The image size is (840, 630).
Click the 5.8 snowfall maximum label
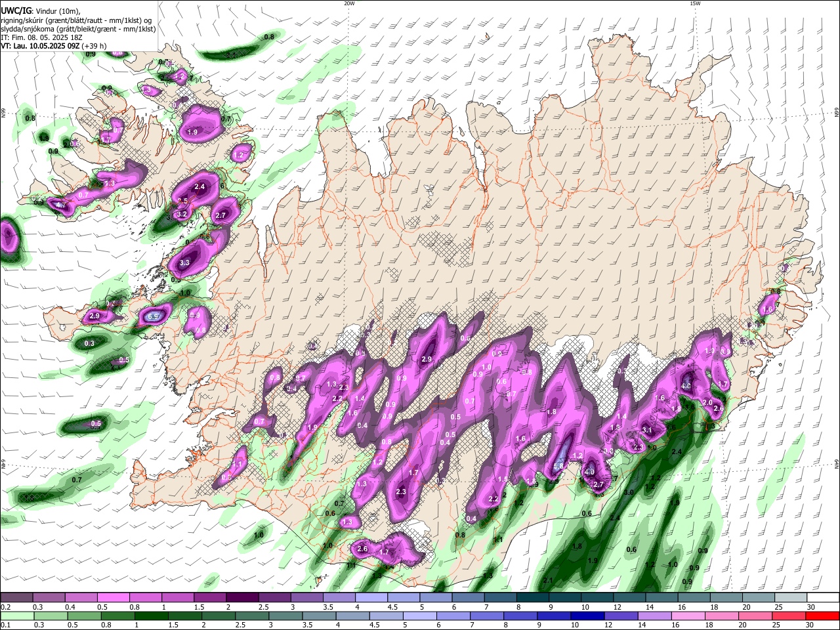pos(559,466)
